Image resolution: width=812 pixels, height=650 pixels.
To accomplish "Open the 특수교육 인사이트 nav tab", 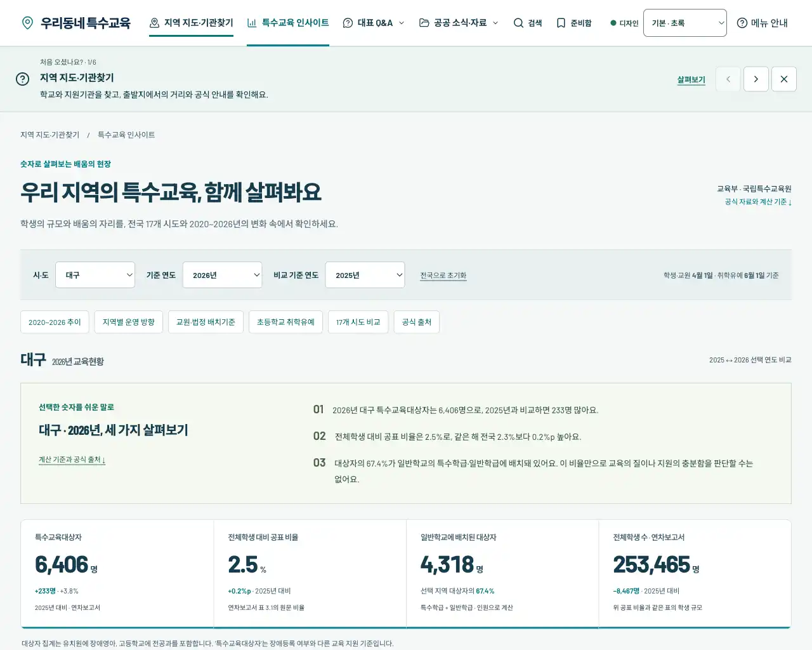I will 288,23.
